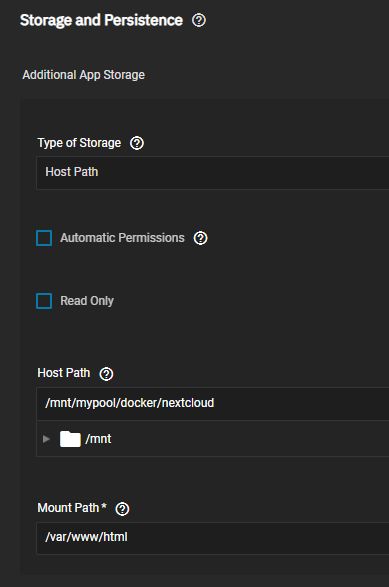
Task: Click the Mount Path required field label
Action: pyautogui.click(x=72, y=508)
